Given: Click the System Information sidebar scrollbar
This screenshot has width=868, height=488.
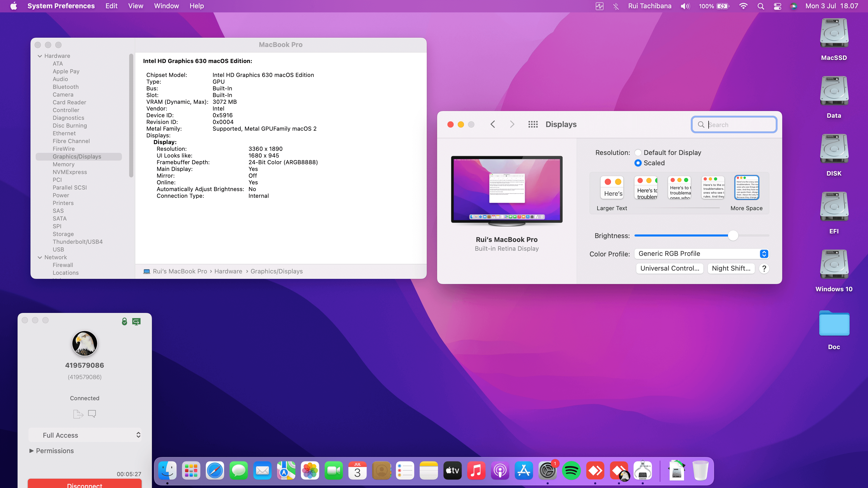Looking at the screenshot, I should tap(131, 116).
